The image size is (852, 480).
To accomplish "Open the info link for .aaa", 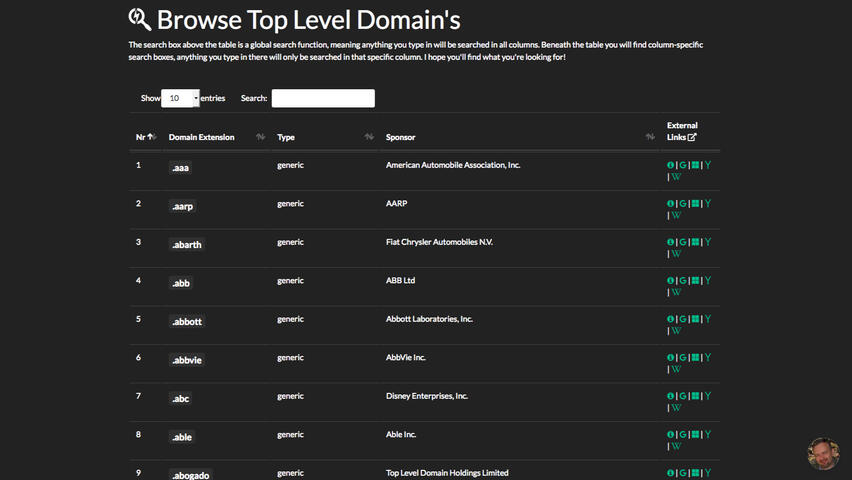I will 671,165.
